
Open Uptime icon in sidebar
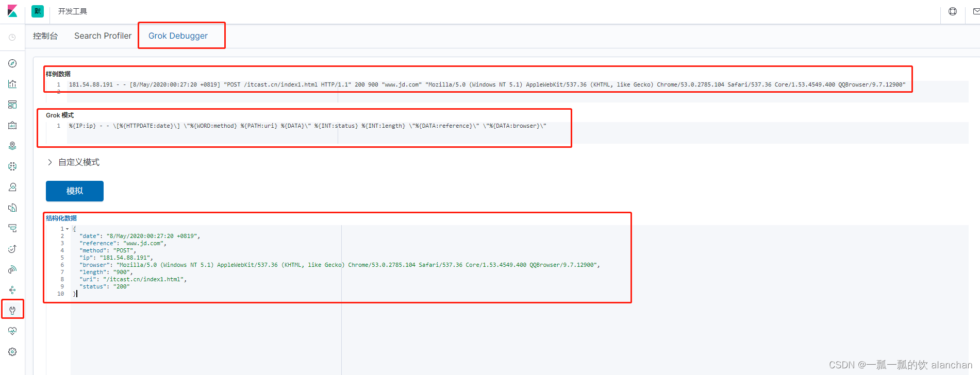(12, 249)
